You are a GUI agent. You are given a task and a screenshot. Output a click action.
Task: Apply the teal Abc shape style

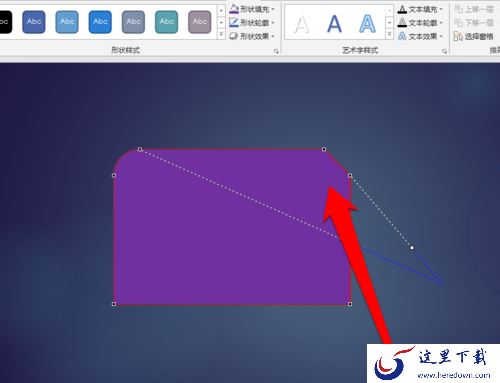coord(167,22)
